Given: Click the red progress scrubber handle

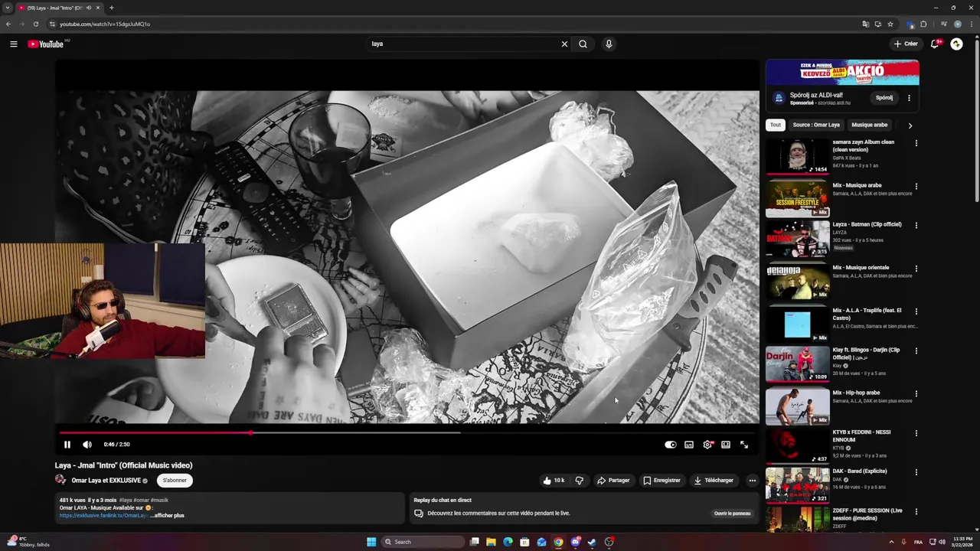Looking at the screenshot, I should pos(250,432).
